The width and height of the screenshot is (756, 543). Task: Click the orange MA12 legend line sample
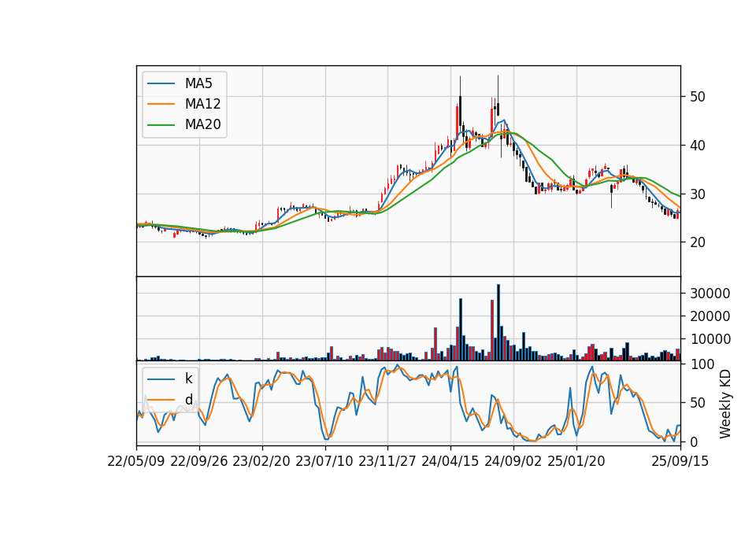click(x=161, y=104)
